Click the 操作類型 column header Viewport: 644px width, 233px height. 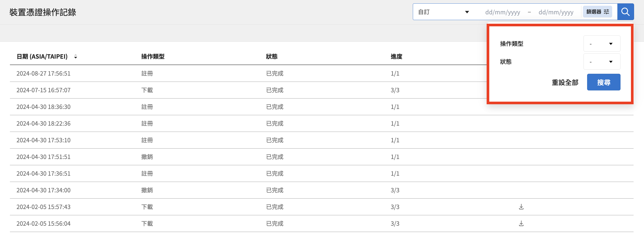153,57
